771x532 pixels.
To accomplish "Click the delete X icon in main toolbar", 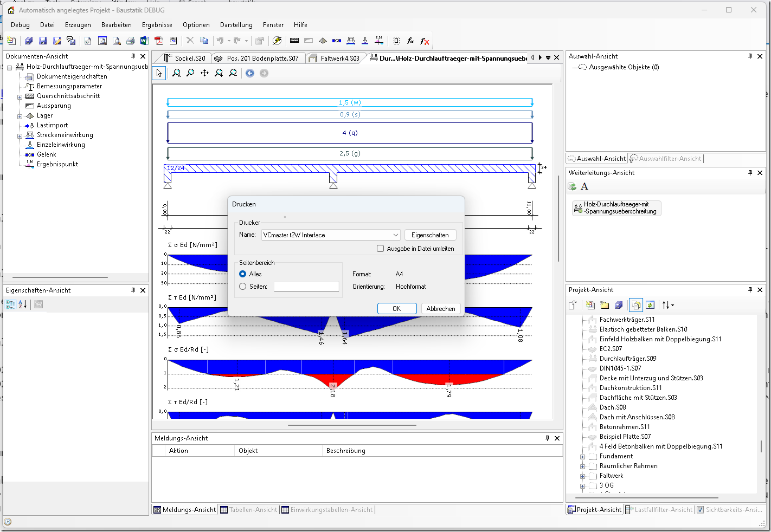I will click(190, 41).
